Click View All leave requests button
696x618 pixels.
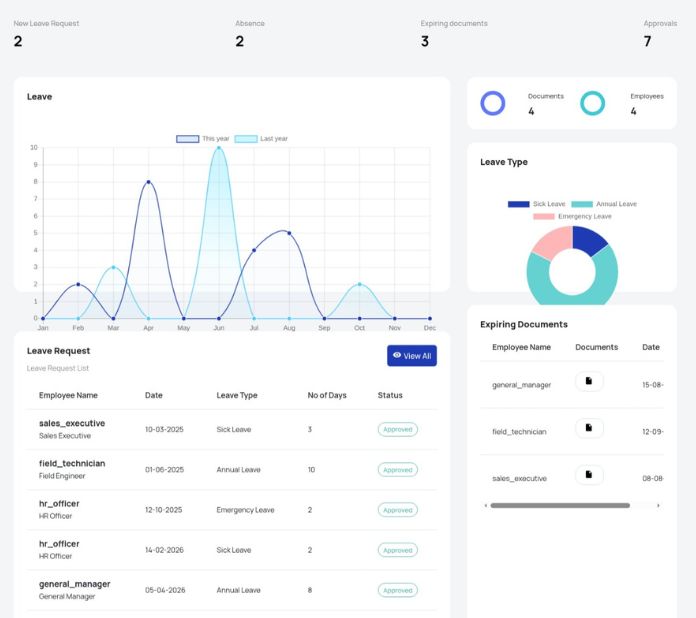(412, 356)
